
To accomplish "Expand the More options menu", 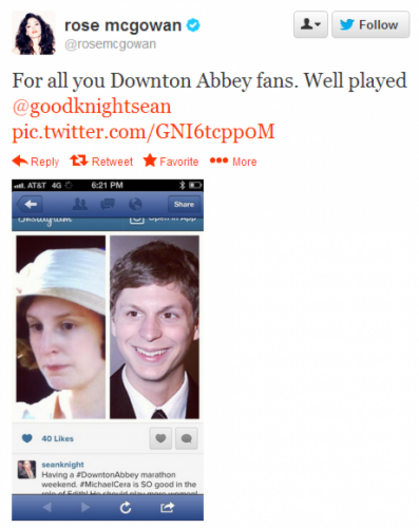I will pyautogui.click(x=233, y=161).
